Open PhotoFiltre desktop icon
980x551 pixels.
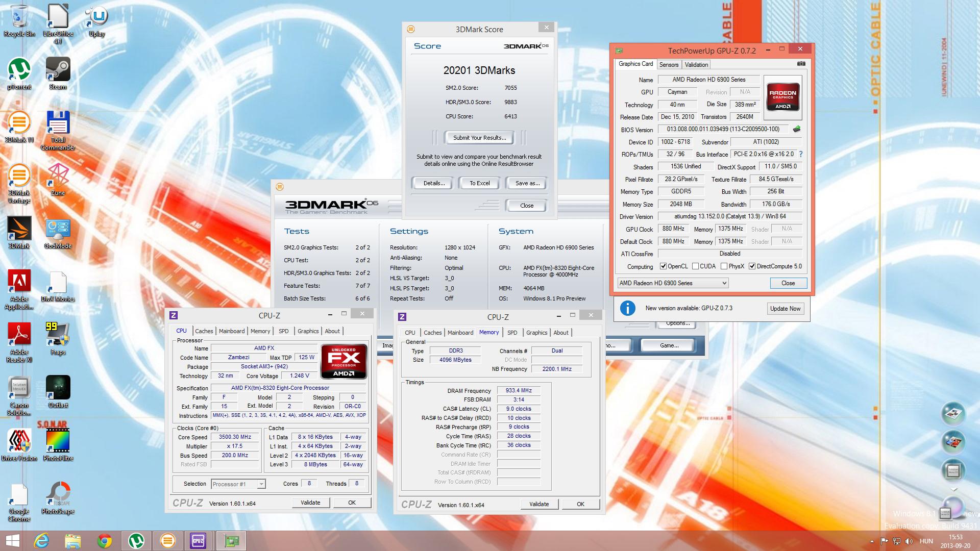[58, 445]
